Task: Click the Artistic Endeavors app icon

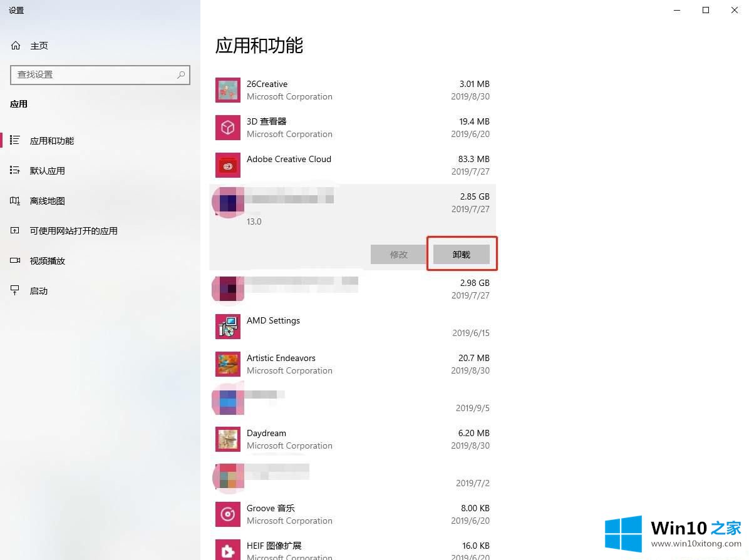Action: point(228,364)
